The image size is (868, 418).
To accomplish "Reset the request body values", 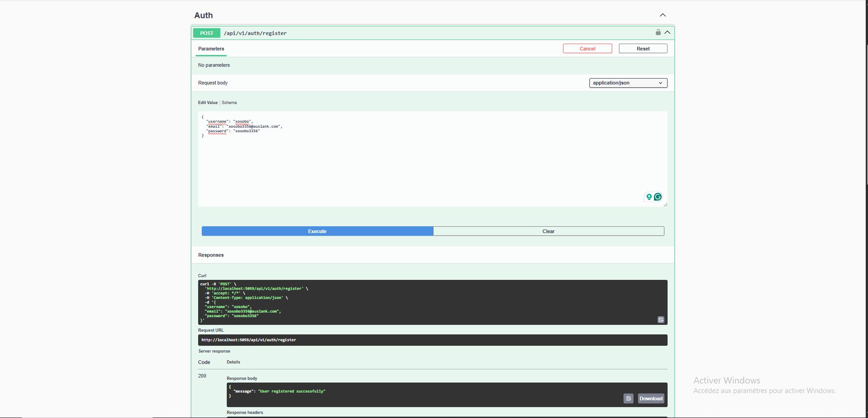I will click(x=643, y=49).
